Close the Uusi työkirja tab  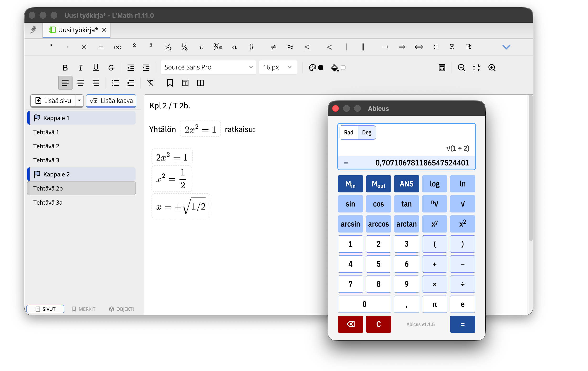click(104, 30)
